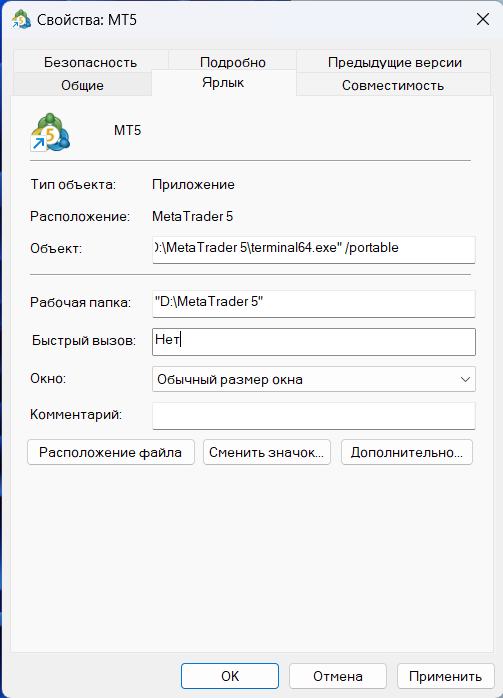Open the Дополнительно settings

407,452
